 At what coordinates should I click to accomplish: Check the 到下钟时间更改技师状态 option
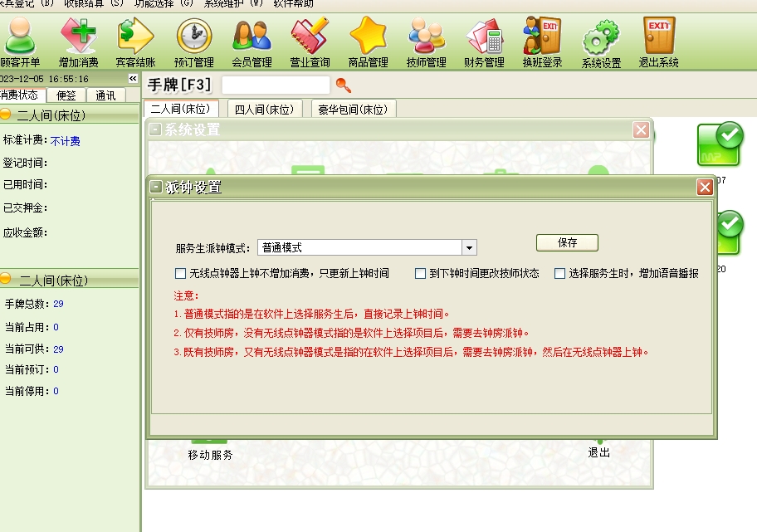[421, 273]
